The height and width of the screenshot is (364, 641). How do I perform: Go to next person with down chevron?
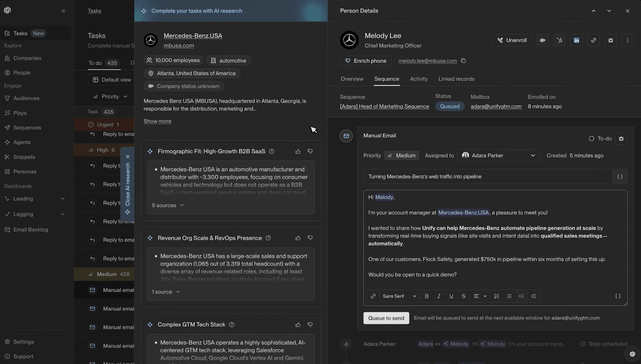pyautogui.click(x=609, y=11)
